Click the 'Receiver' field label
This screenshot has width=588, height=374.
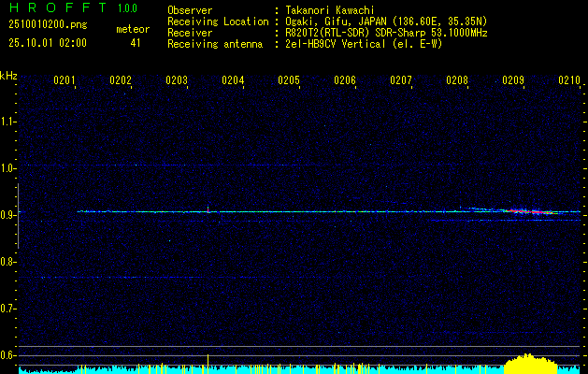tap(190, 33)
